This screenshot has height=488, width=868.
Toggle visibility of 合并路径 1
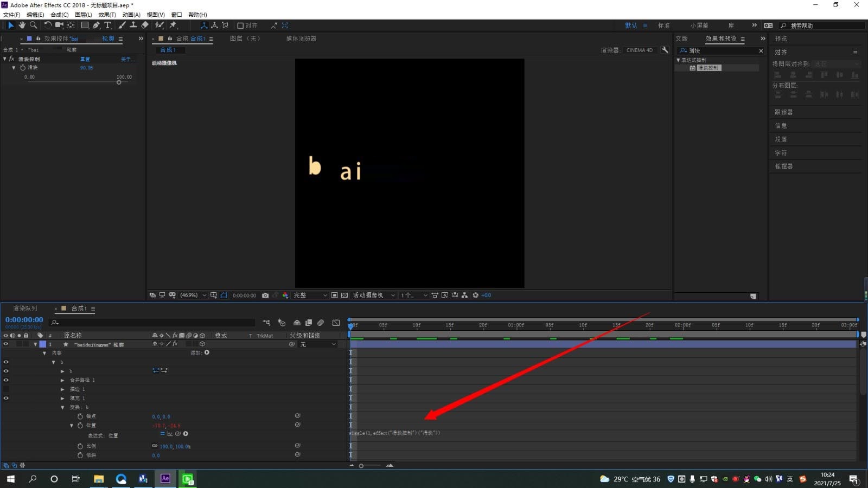pyautogui.click(x=6, y=380)
